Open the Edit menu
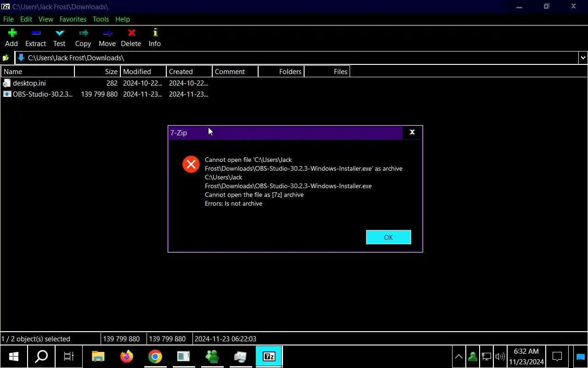Image resolution: width=588 pixels, height=368 pixels. tap(26, 19)
